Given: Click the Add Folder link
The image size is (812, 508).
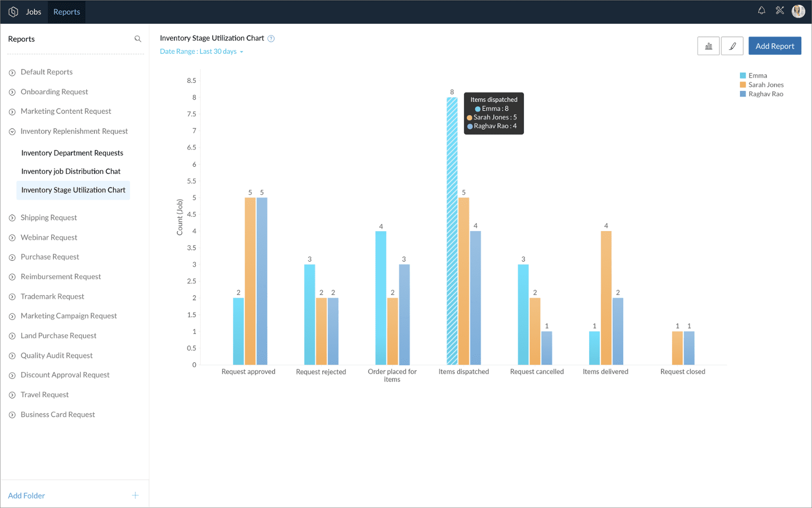Looking at the screenshot, I should pyautogui.click(x=26, y=496).
